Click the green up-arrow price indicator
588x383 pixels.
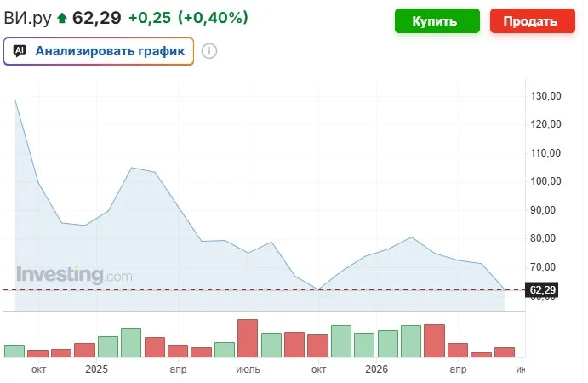62,18
